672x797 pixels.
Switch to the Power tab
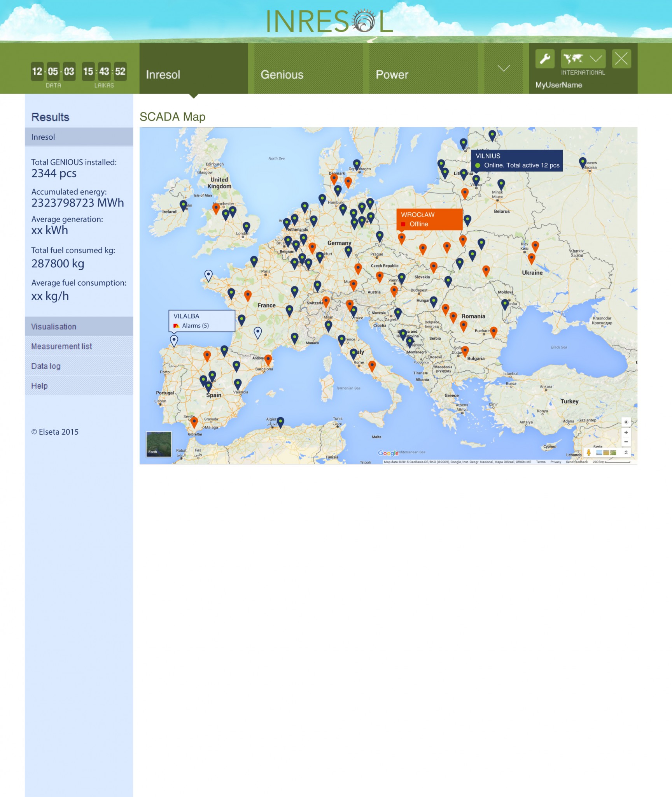pos(392,74)
